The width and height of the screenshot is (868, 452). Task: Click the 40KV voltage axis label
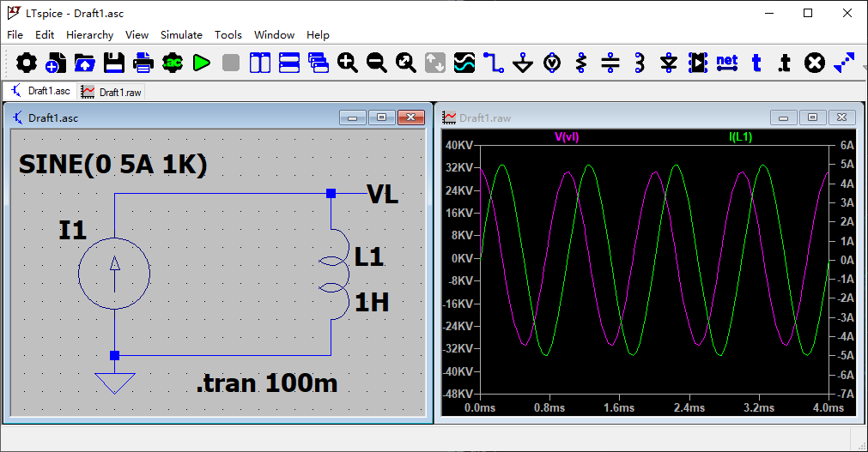point(459,145)
